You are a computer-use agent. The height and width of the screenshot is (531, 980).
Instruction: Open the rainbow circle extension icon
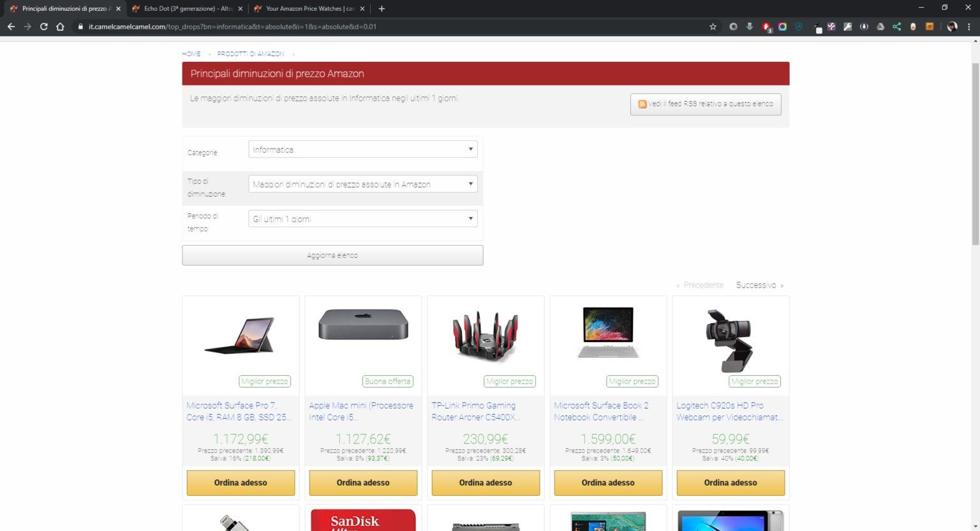point(782,27)
